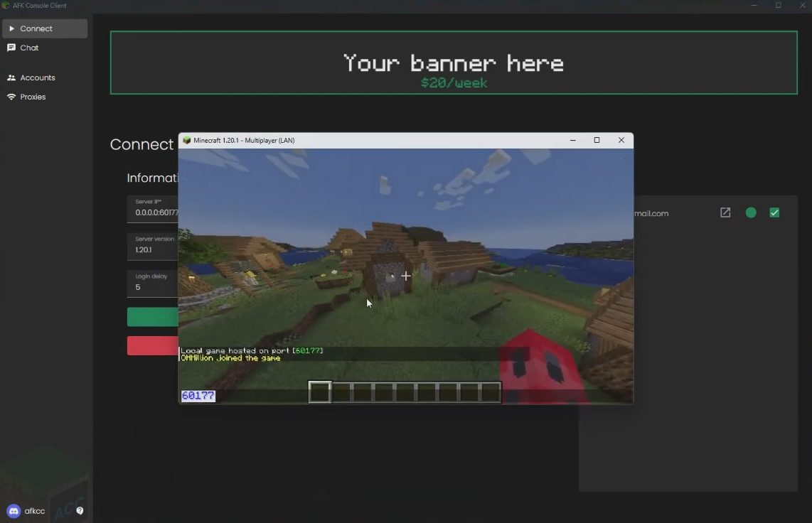Toggle the green account checkbox
Screen dimensions: 812x523
(x=775, y=212)
